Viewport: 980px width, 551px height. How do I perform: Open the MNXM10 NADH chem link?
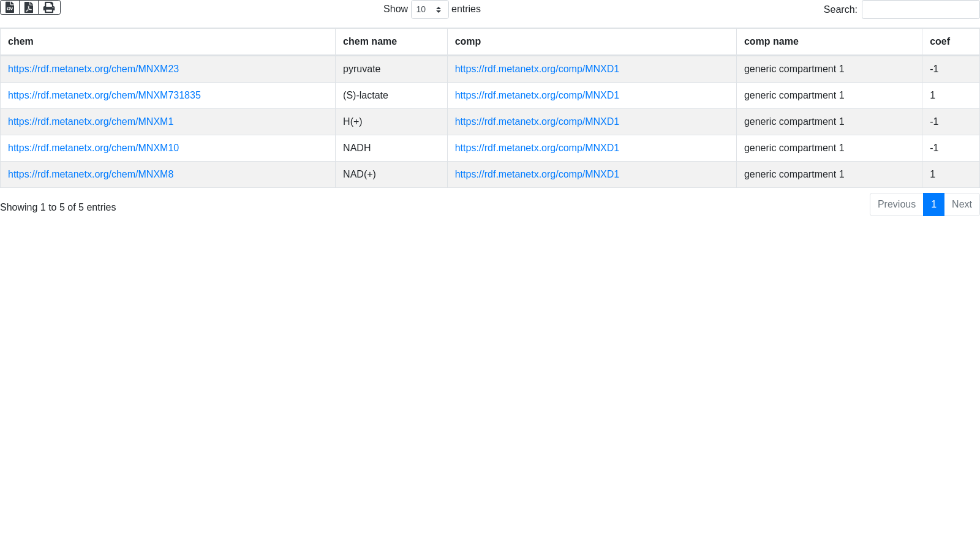[x=93, y=148]
